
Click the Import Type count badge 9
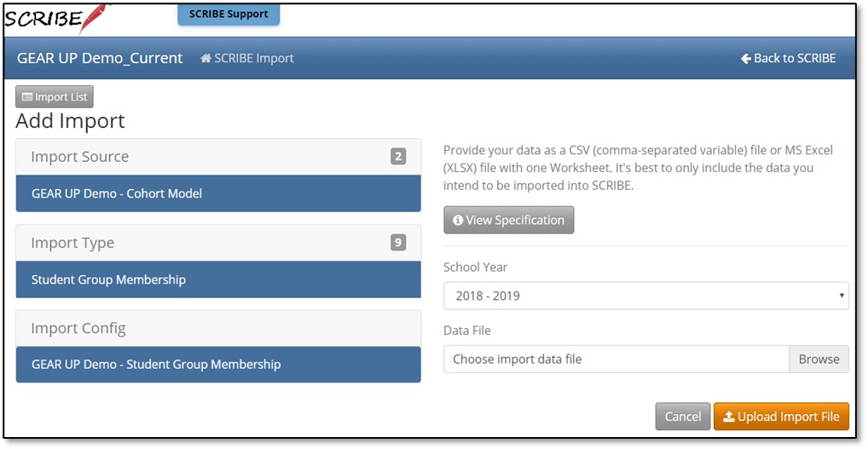coord(397,242)
